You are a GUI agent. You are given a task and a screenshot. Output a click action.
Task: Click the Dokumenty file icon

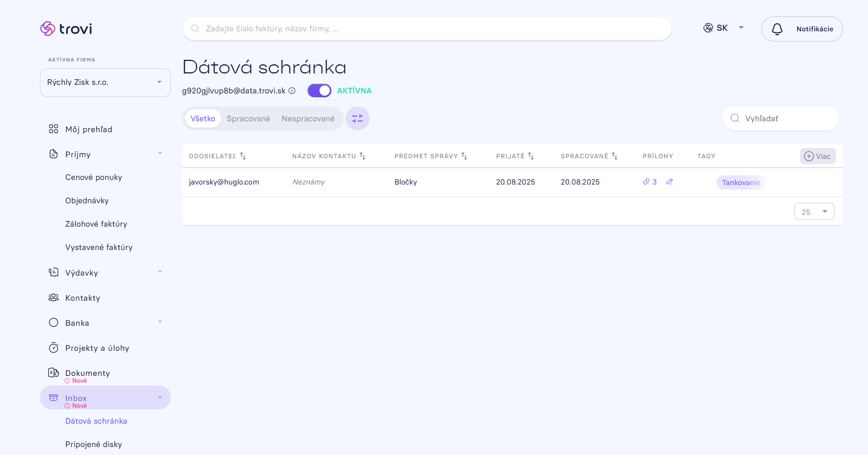pos(54,373)
